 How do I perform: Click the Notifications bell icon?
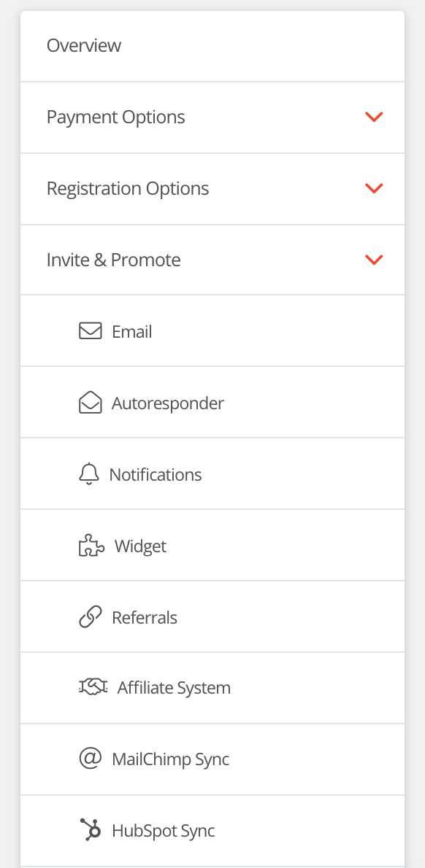coord(88,474)
